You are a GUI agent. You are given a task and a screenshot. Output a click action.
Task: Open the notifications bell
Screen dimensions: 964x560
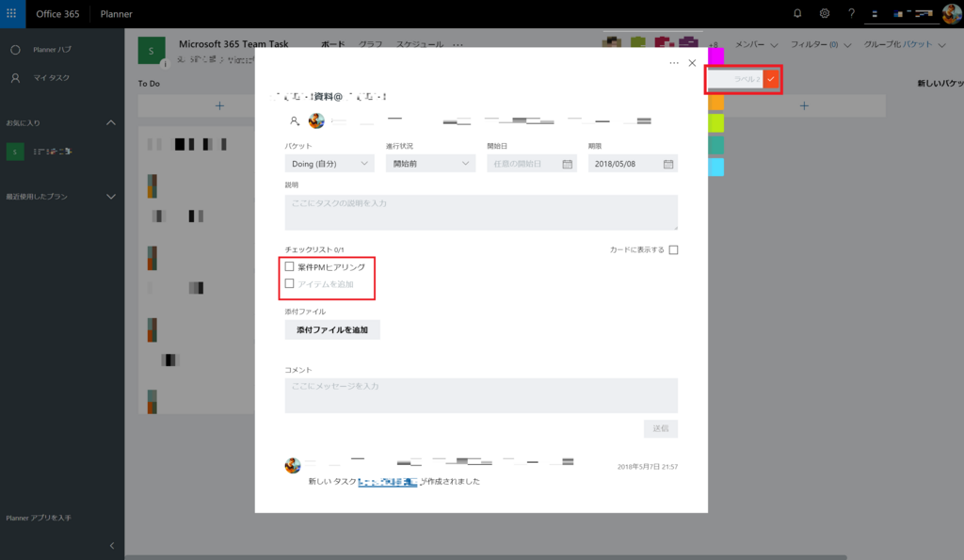(x=798, y=13)
